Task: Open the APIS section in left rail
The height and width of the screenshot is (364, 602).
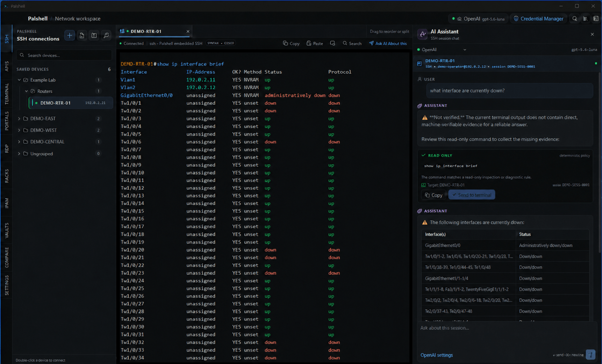Action: pos(7,66)
